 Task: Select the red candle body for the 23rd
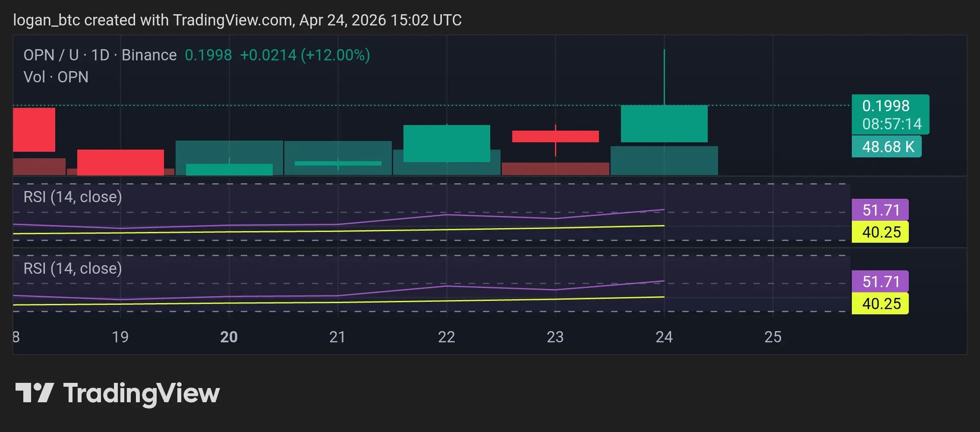[555, 136]
